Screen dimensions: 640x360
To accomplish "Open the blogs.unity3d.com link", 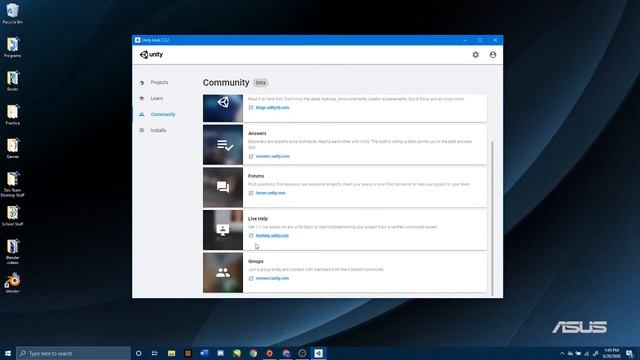I will pyautogui.click(x=272, y=108).
